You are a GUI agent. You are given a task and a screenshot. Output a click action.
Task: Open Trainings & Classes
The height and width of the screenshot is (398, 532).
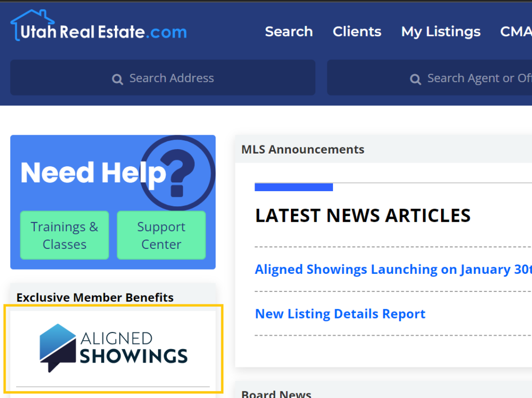pos(64,235)
